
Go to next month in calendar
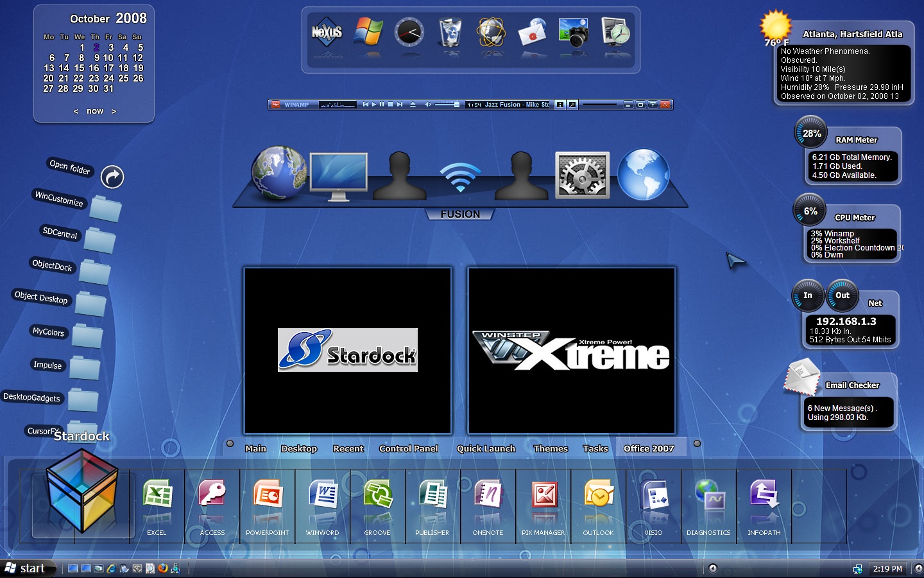coord(114,111)
